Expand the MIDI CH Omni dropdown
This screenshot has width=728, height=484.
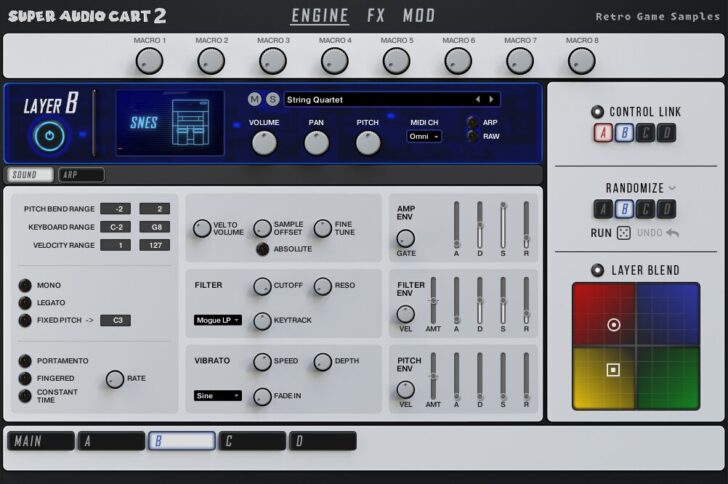[424, 136]
